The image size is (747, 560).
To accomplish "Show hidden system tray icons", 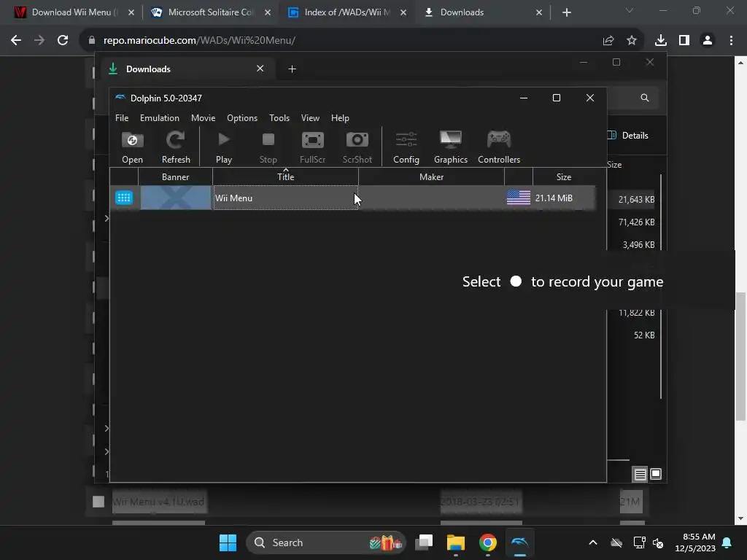I will [592, 542].
